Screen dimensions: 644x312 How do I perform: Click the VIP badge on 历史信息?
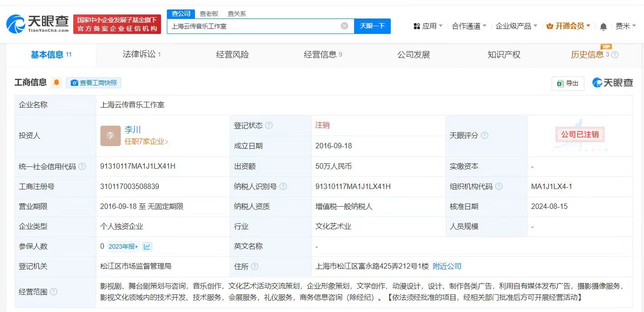[606, 46]
